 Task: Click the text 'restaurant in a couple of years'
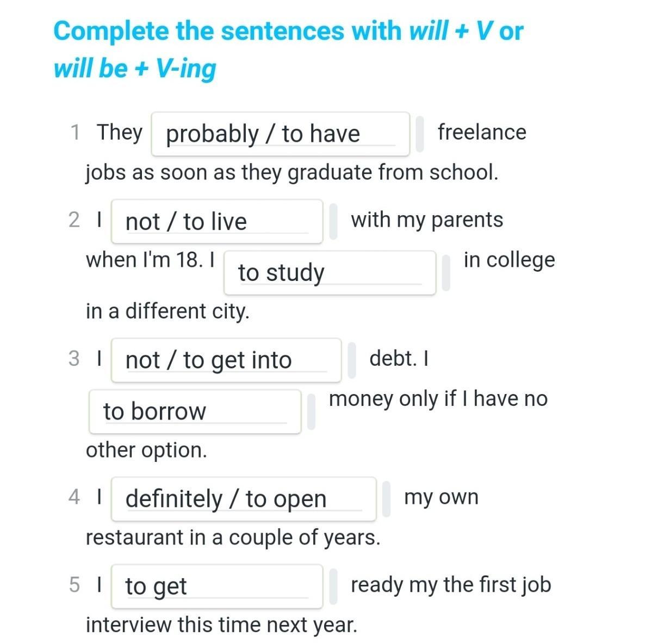click(x=233, y=538)
